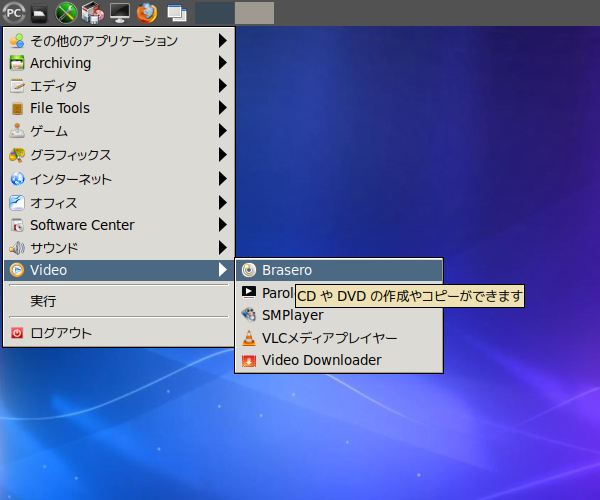Click the monitor panel icon
This screenshot has height=500, width=600.
[x=120, y=13]
